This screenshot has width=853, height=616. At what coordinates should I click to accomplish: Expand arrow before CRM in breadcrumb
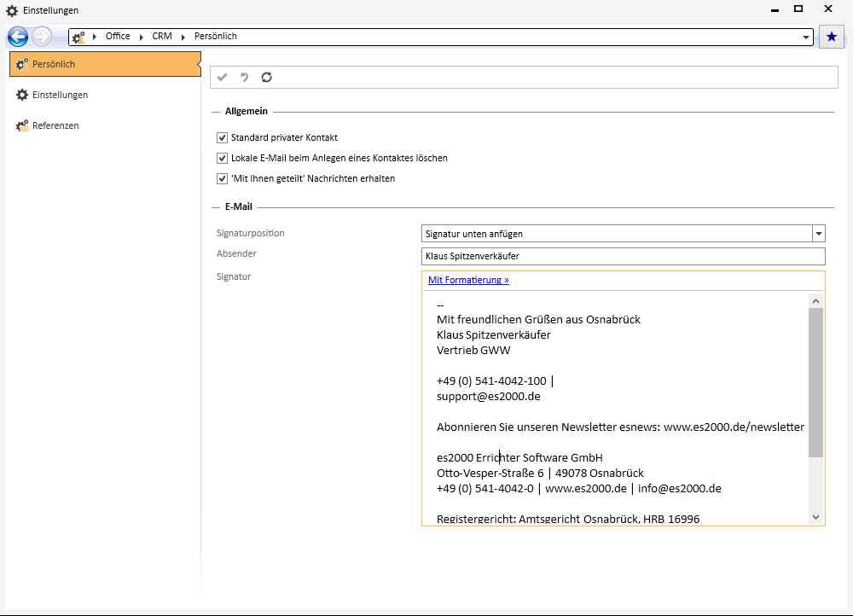pyautogui.click(x=142, y=37)
